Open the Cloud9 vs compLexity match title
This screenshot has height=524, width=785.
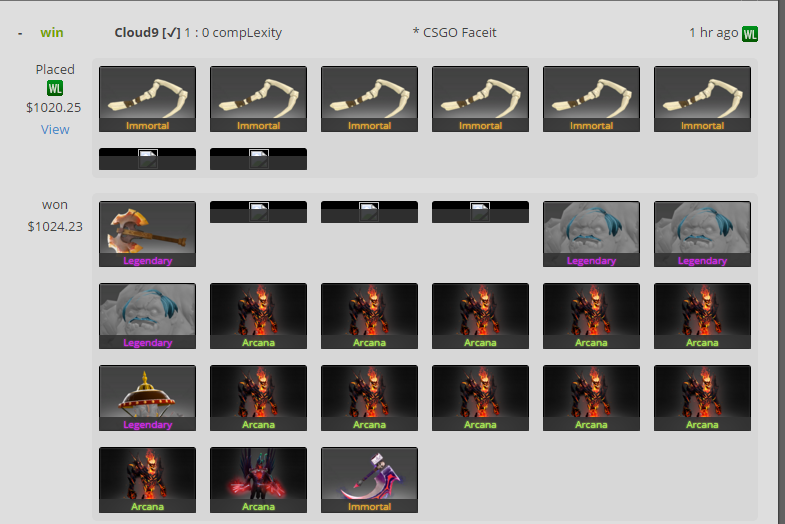(x=198, y=33)
